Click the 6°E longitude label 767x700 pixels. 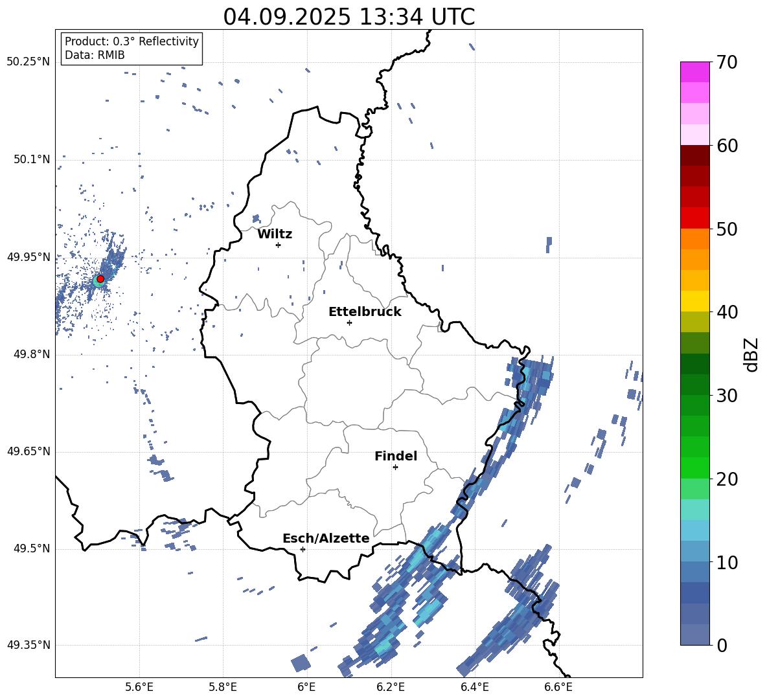click(x=306, y=687)
